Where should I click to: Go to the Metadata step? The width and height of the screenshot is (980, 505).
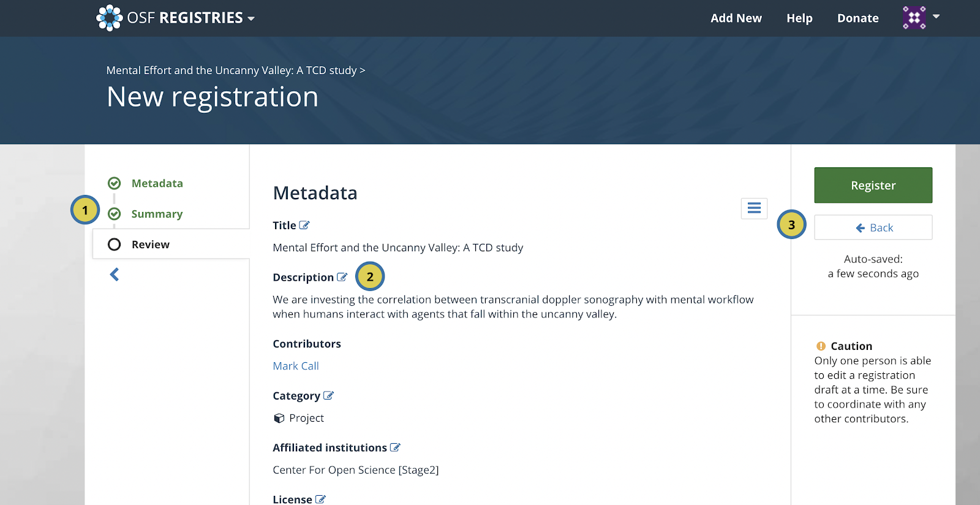pos(157,183)
